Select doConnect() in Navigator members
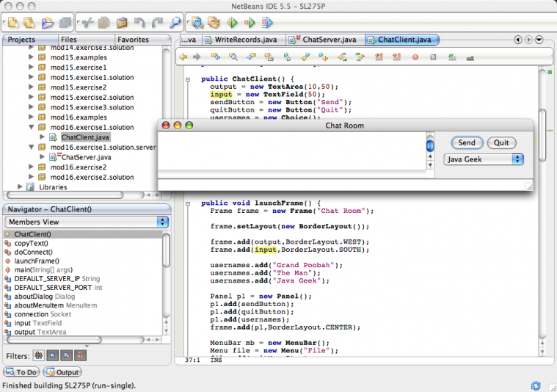 pos(34,252)
